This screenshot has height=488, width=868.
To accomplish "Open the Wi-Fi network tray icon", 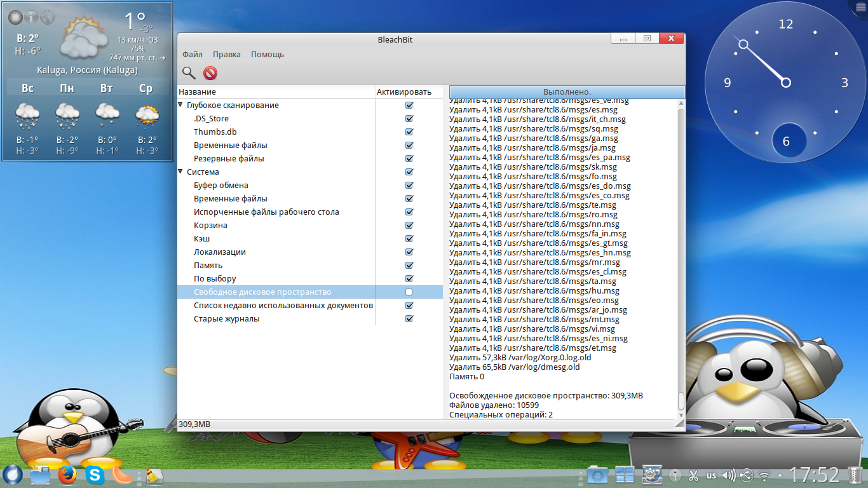I will point(764,475).
